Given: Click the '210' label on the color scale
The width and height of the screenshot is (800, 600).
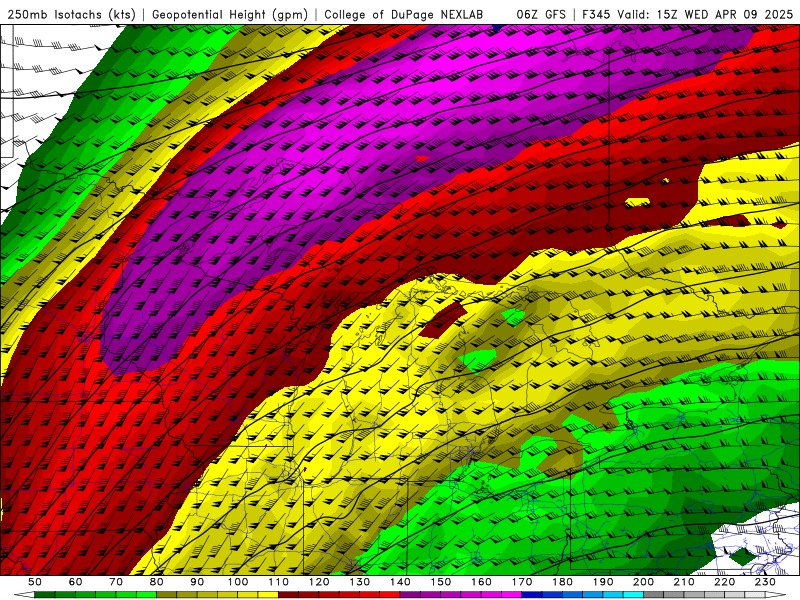Looking at the screenshot, I should click(684, 582).
